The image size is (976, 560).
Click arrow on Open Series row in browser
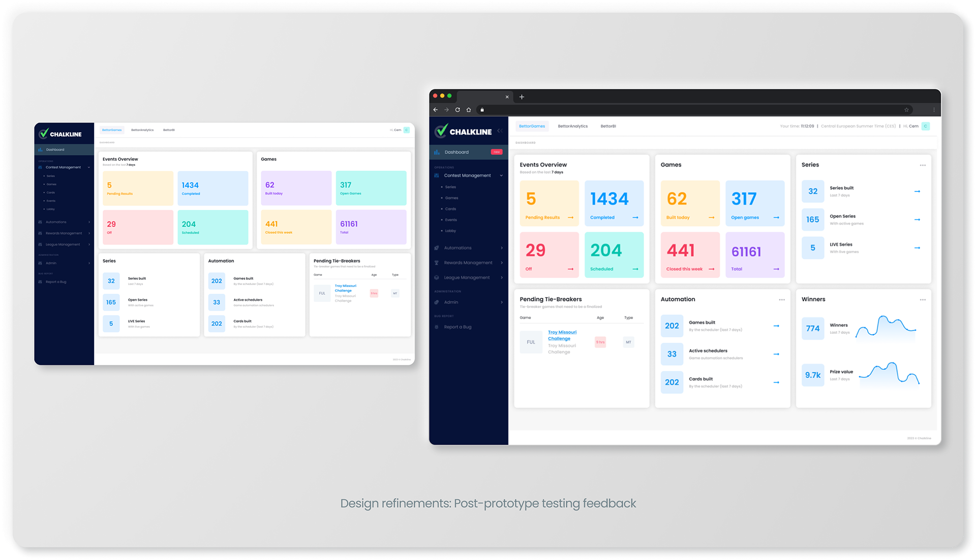point(917,220)
